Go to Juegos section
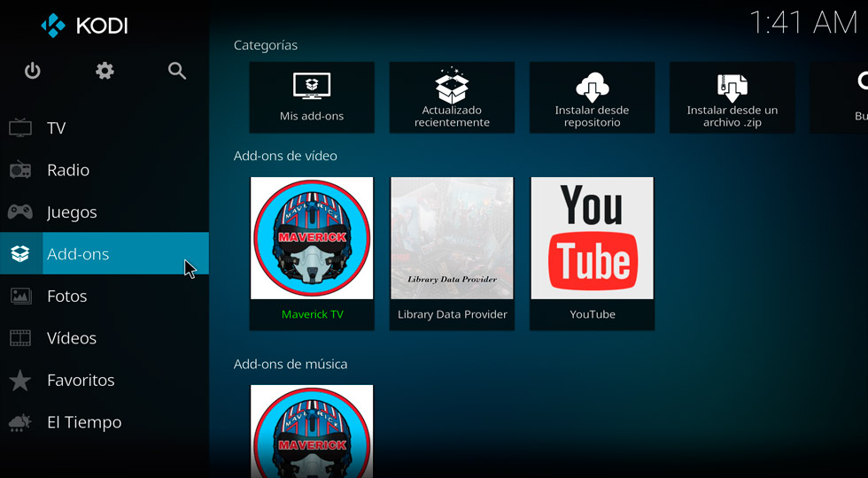The image size is (868, 478). (105, 212)
